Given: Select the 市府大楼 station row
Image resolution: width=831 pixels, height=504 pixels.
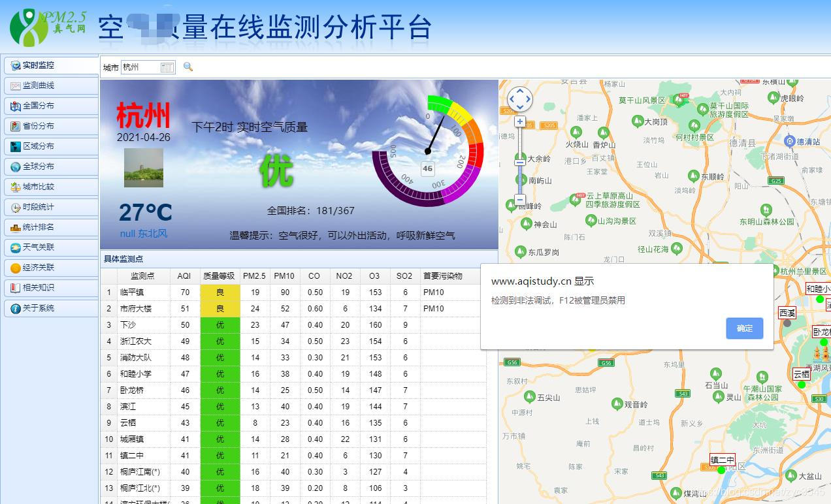Looking at the screenshot, I should pos(294,309).
